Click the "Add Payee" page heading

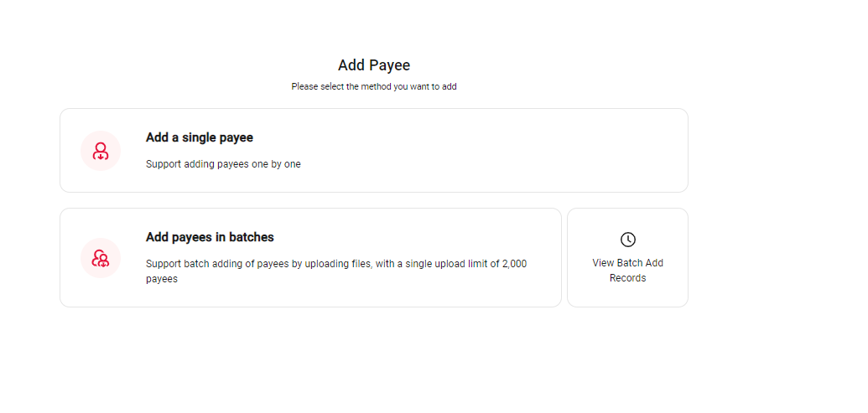(x=374, y=65)
